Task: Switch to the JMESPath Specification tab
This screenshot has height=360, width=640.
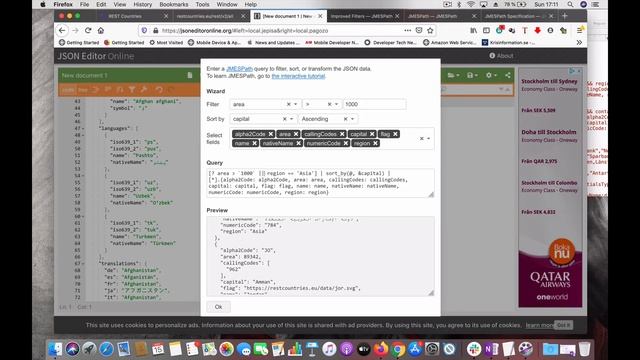Action: [517, 16]
